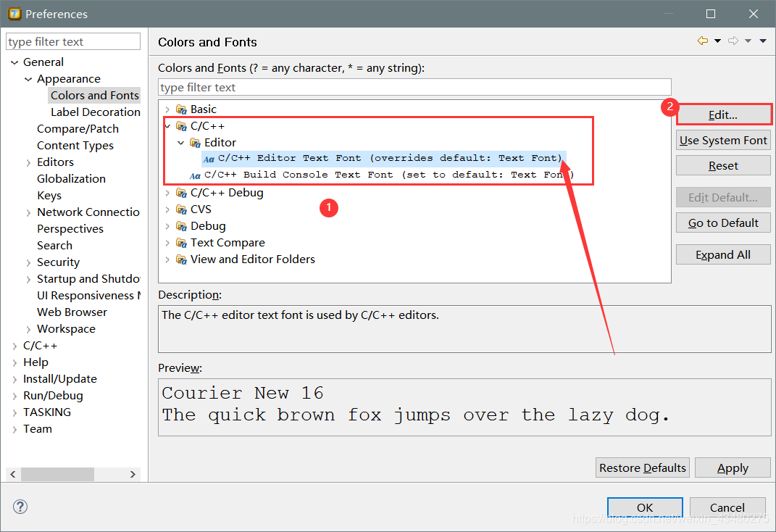Click the Reset button
Screen dimensions: 776x532
coord(723,166)
